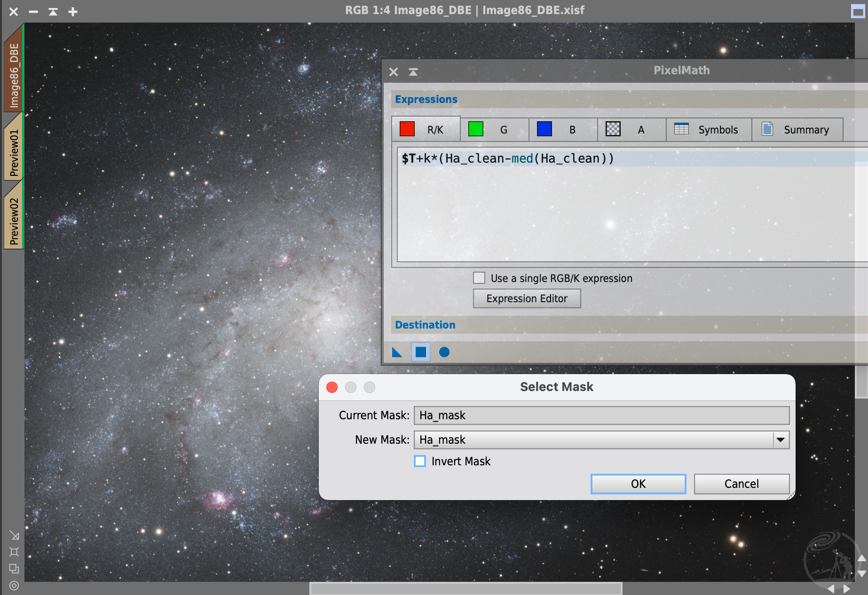The height and width of the screenshot is (595, 868).
Task: Shade the PixelMath window with the arrow icon
Action: tap(413, 72)
